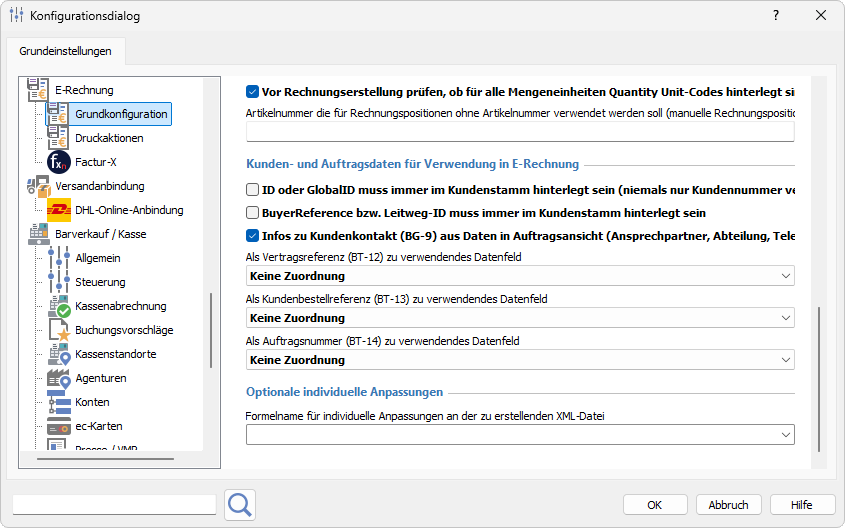Select Druckaktionen tree entry
Screen dimensions: 845x528
[109, 138]
